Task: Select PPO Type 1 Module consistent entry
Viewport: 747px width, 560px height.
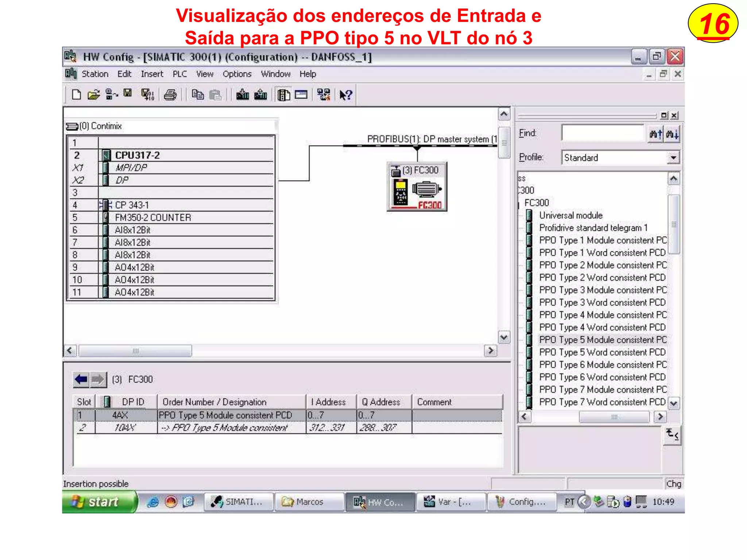Action: [x=603, y=240]
